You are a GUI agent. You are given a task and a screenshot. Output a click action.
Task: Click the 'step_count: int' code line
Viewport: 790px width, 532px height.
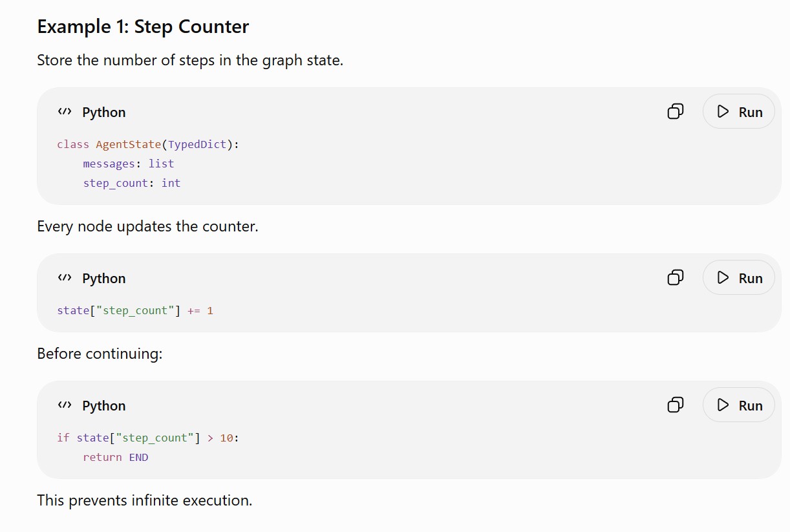coord(132,183)
